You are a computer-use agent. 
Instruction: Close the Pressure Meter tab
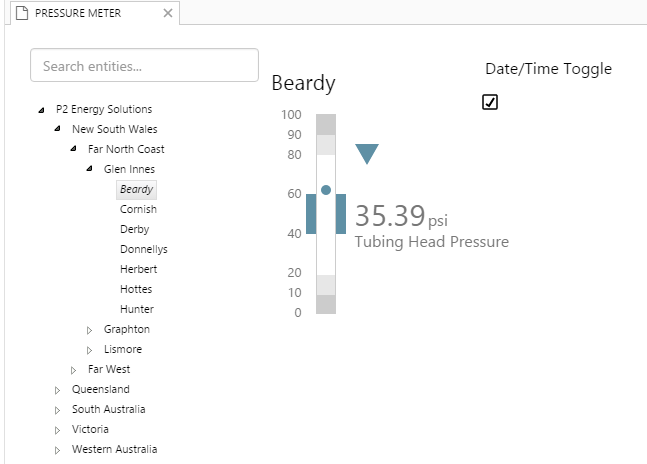[168, 13]
